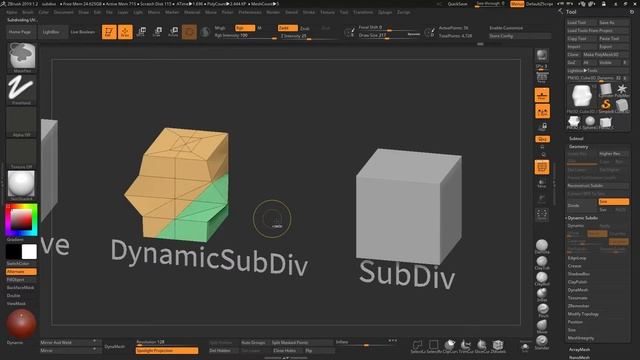This screenshot has height=360, width=640.
Task: Adjust the Z Intensity slider
Action: click(x=309, y=36)
